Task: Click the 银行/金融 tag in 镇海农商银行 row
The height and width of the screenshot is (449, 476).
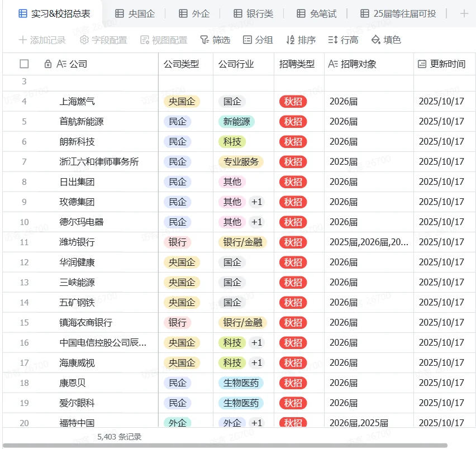Action: coord(242,322)
